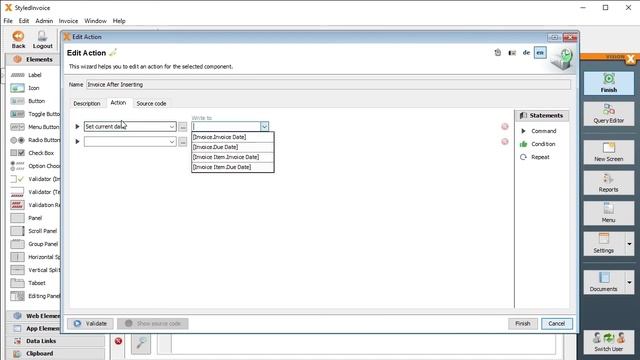
Task: Open the Help menu
Action: tap(119, 21)
